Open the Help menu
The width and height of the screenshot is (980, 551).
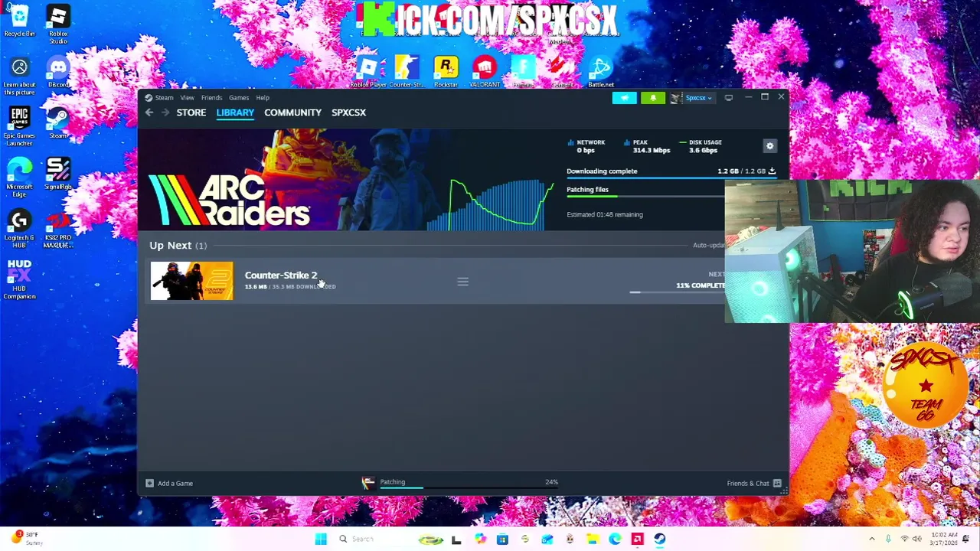pos(263,98)
